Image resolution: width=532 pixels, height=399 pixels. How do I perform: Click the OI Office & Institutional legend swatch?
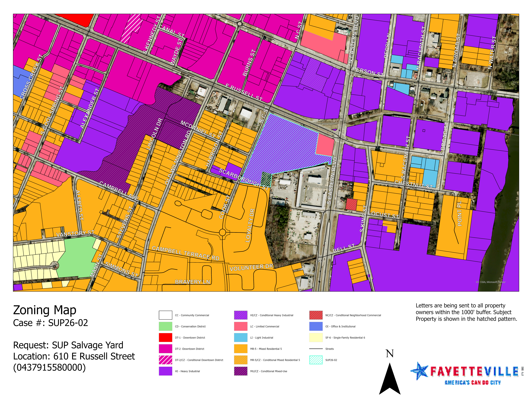316,326
